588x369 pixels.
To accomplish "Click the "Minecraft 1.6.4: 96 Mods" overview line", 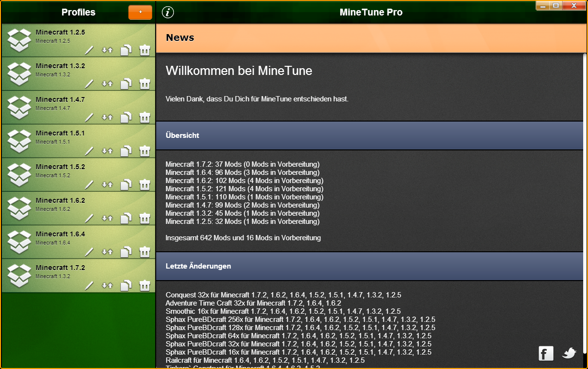I will (x=243, y=172).
